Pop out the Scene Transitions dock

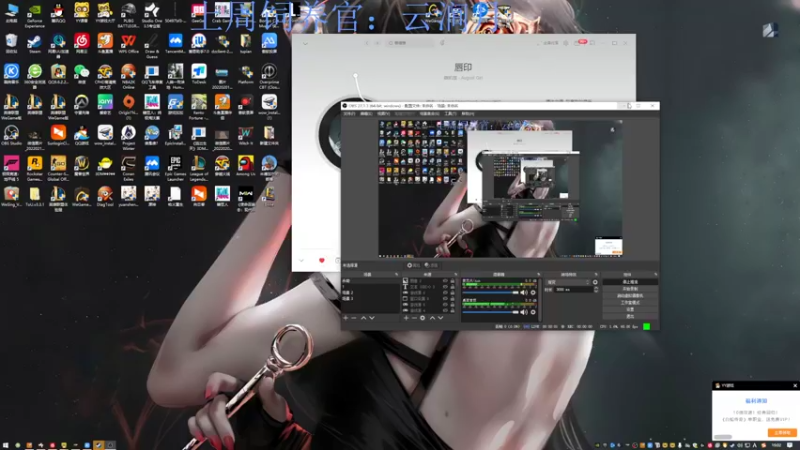coord(596,274)
